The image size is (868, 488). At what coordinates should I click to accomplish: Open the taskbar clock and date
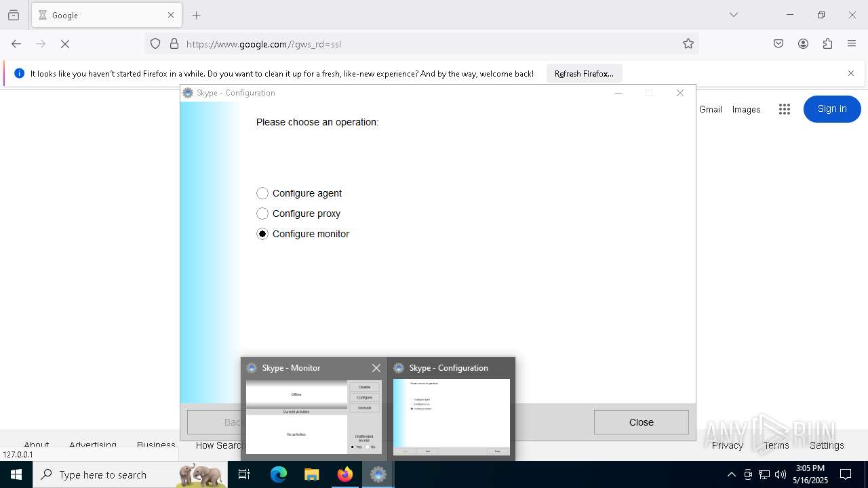[810, 474]
